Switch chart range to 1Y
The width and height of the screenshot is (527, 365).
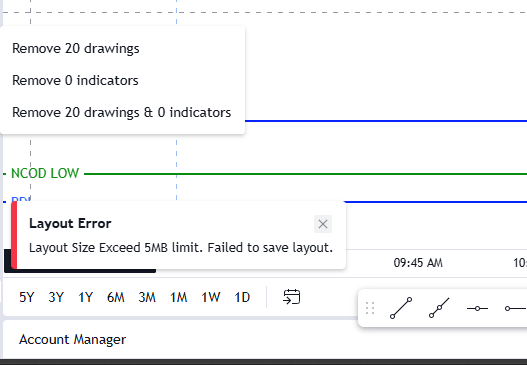[85, 297]
